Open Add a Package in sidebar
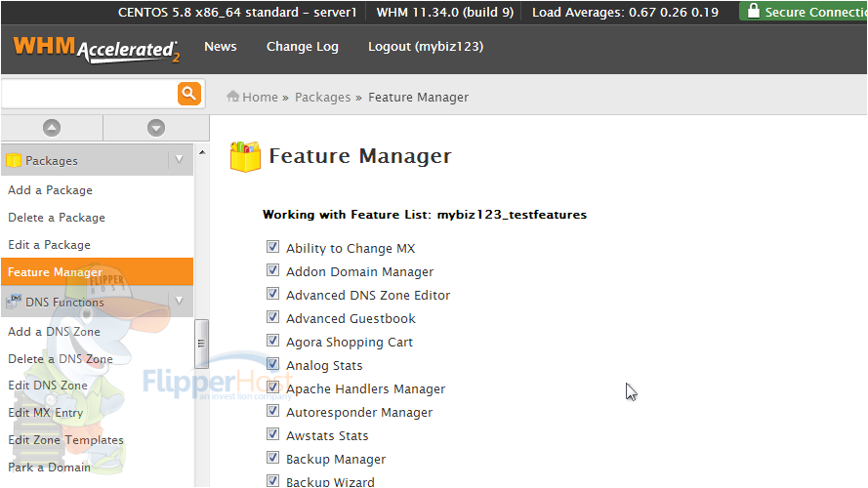This screenshot has height=488, width=868. [50, 189]
